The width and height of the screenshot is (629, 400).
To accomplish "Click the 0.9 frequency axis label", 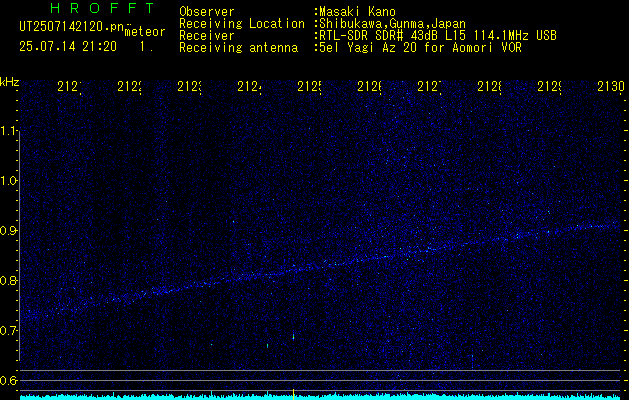I will (x=10, y=230).
